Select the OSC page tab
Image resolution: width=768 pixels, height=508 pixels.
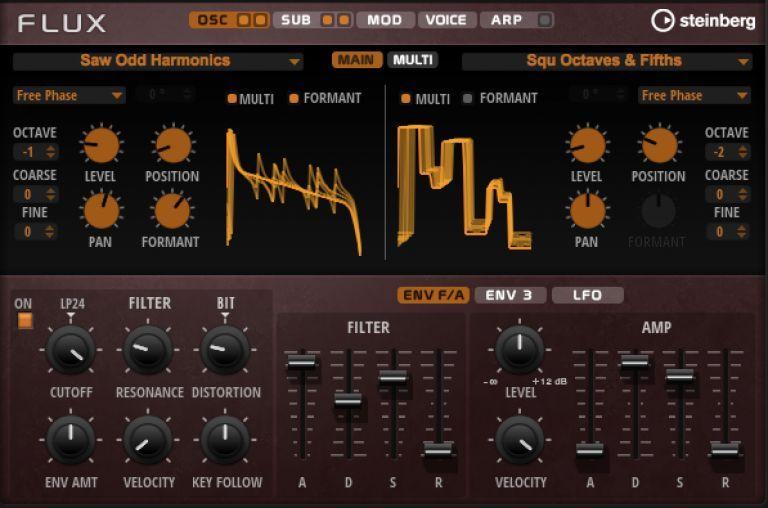[213, 20]
